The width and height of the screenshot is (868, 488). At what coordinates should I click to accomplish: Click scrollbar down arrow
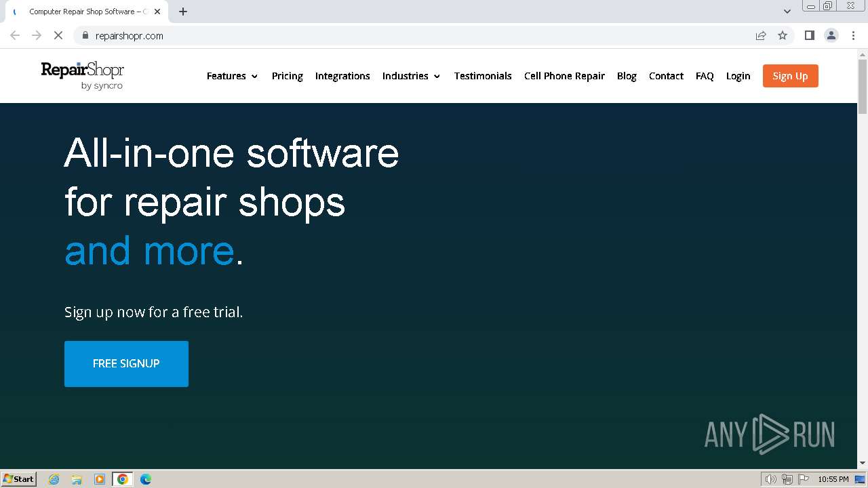pyautogui.click(x=863, y=463)
